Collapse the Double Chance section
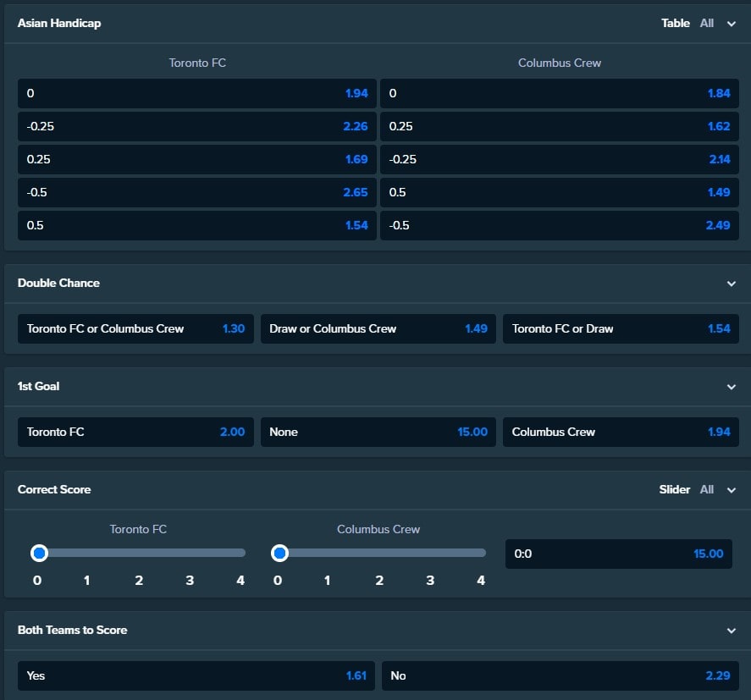Viewport: 751px width, 700px height. [x=731, y=284]
